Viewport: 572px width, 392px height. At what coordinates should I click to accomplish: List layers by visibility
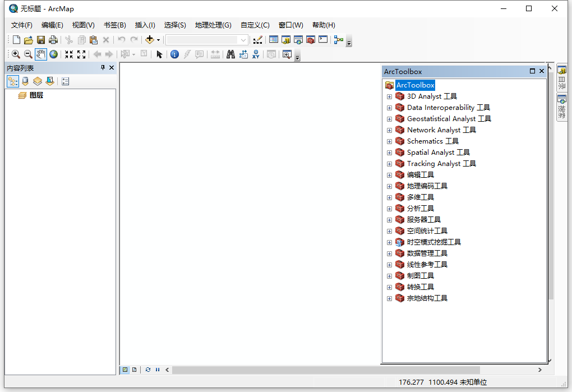[x=38, y=81]
